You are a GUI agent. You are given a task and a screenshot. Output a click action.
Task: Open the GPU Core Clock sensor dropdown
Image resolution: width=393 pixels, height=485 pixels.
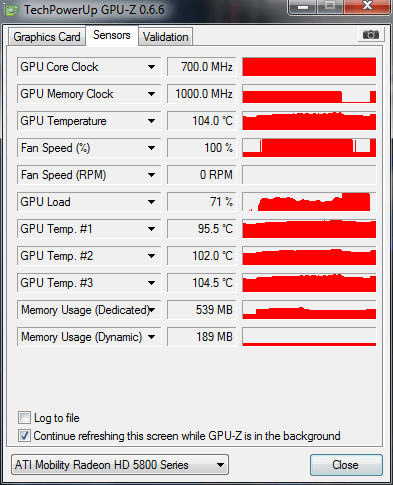point(151,67)
